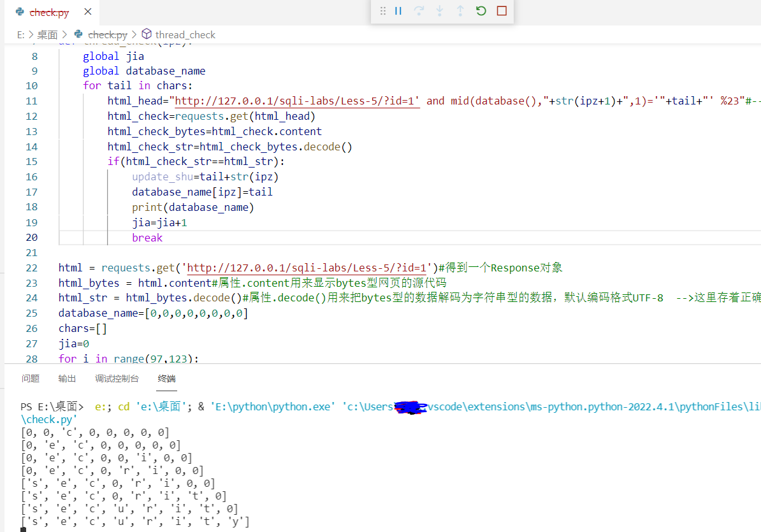Grab the debug toolbar drag handle

pos(383,11)
